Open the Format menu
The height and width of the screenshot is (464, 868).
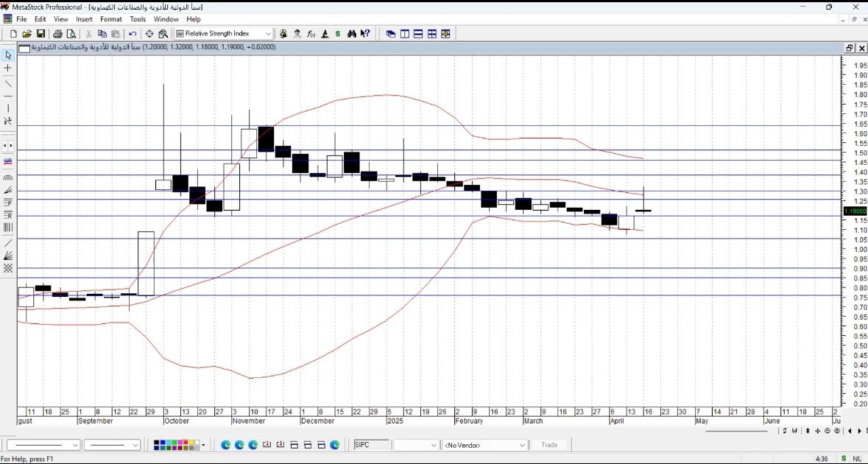pos(111,19)
